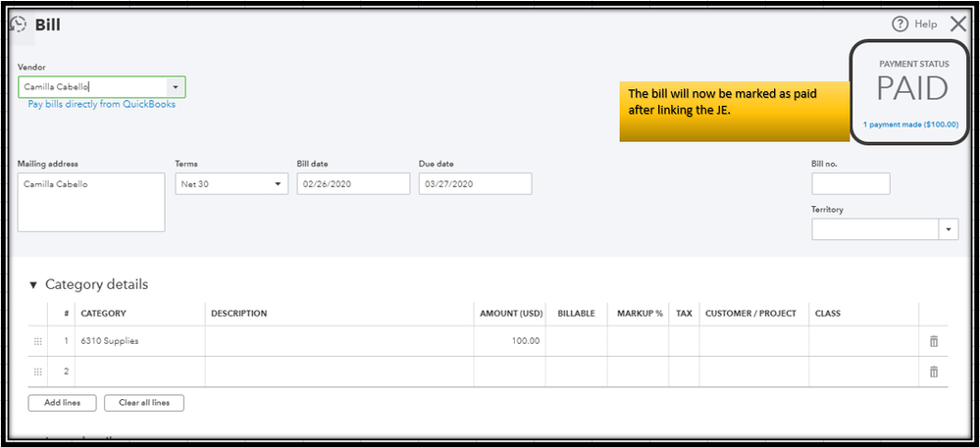Click the bill history clock icon
The width and height of the screenshot is (980, 447).
17,25
